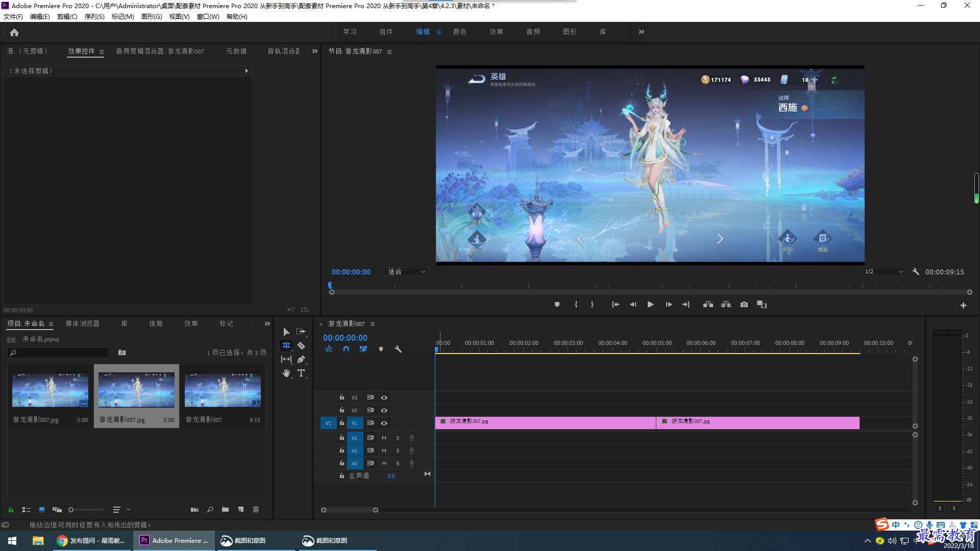The image size is (980, 551).
Task: Click Automate to Sequence icon
Action: pyautogui.click(x=194, y=510)
